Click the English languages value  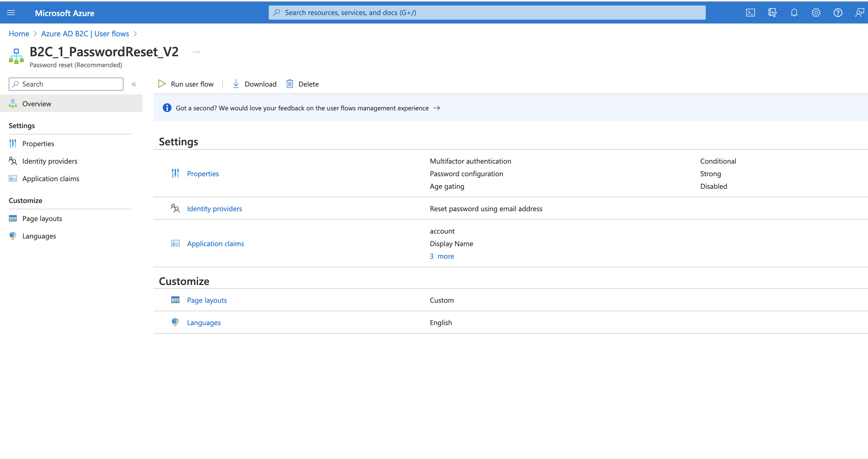point(441,322)
